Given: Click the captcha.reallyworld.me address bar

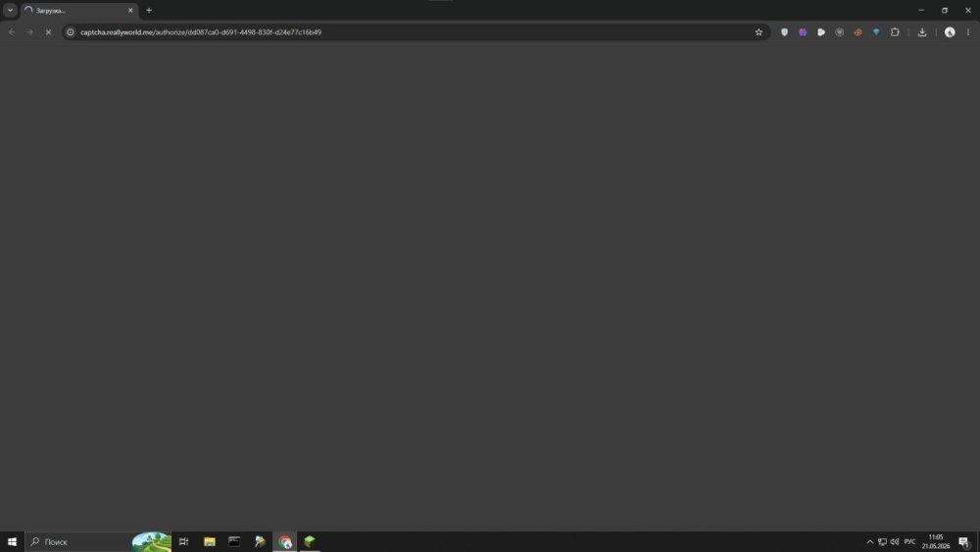Looking at the screenshot, I should pyautogui.click(x=413, y=32).
